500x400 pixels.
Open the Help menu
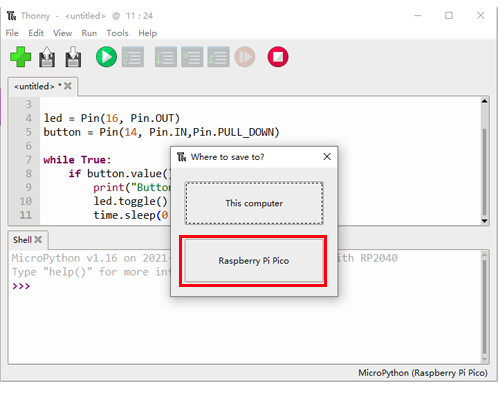point(147,33)
